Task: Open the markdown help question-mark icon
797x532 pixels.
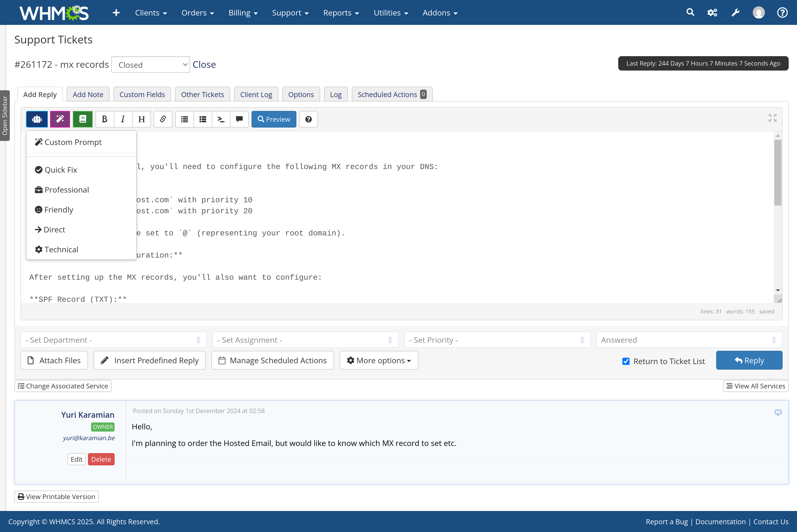Action: (308, 119)
